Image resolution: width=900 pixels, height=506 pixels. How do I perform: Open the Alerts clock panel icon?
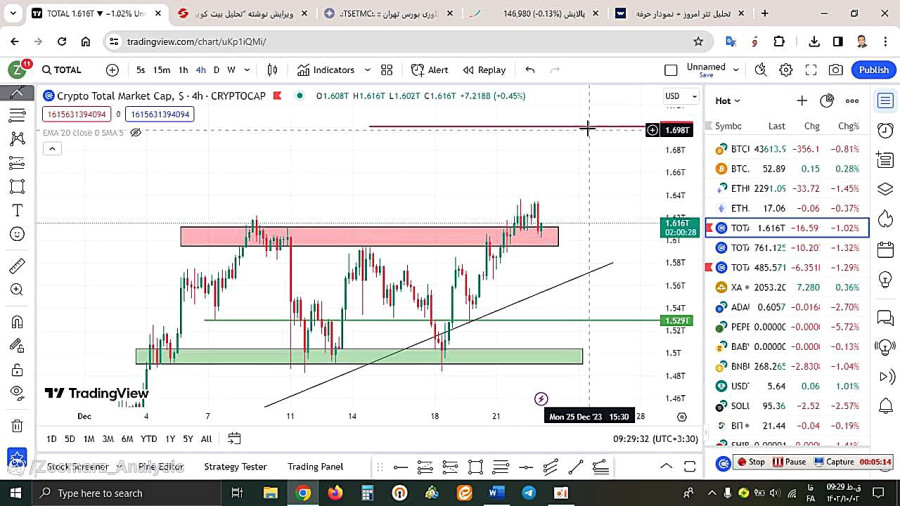[885, 130]
